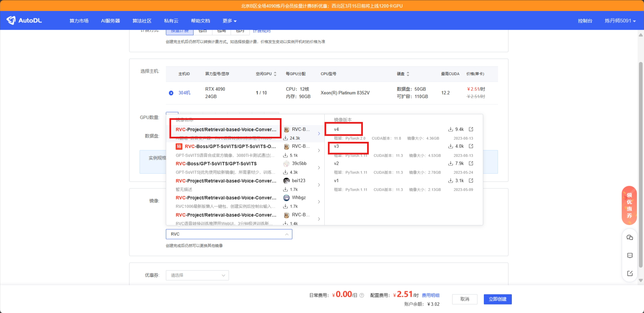Click the 领优惠券 floating coupon badge
The width and height of the screenshot is (644, 313).
(x=629, y=205)
